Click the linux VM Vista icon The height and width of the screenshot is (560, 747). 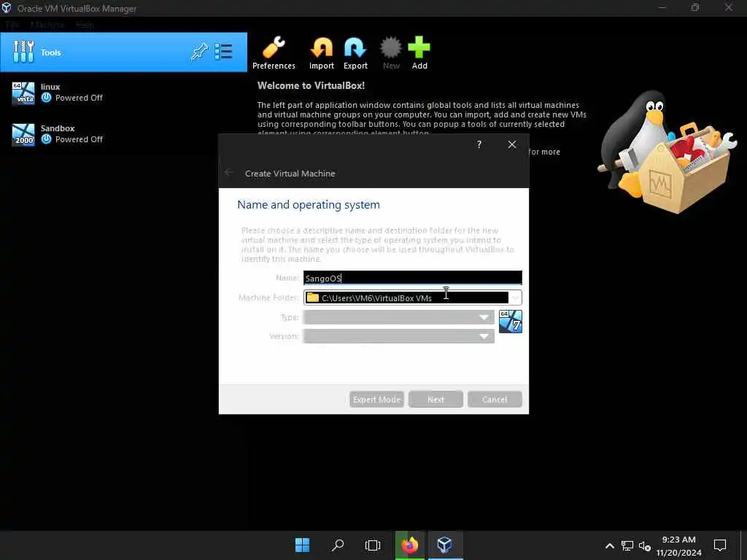coord(23,93)
